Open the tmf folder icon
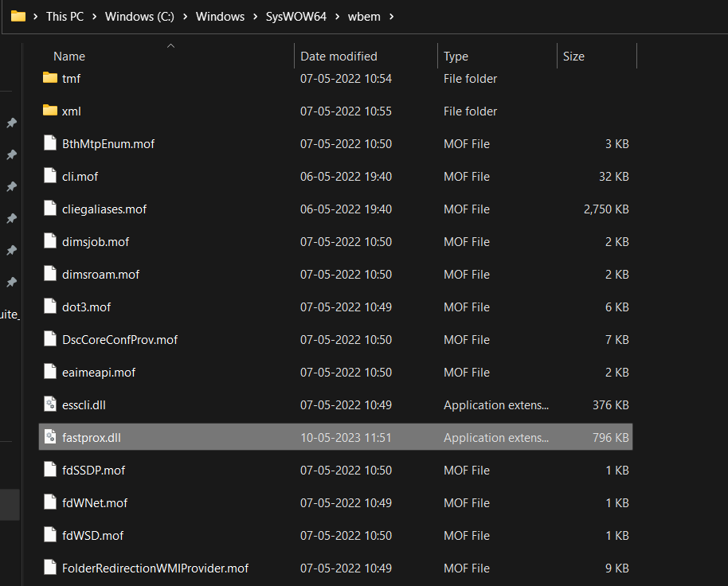The image size is (728, 586). [50, 78]
